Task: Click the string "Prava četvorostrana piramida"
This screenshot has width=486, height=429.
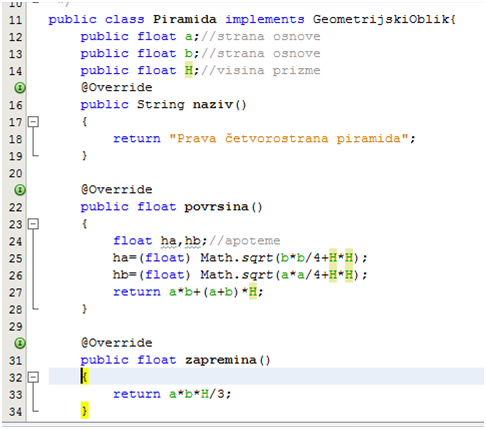Action: coord(289,138)
